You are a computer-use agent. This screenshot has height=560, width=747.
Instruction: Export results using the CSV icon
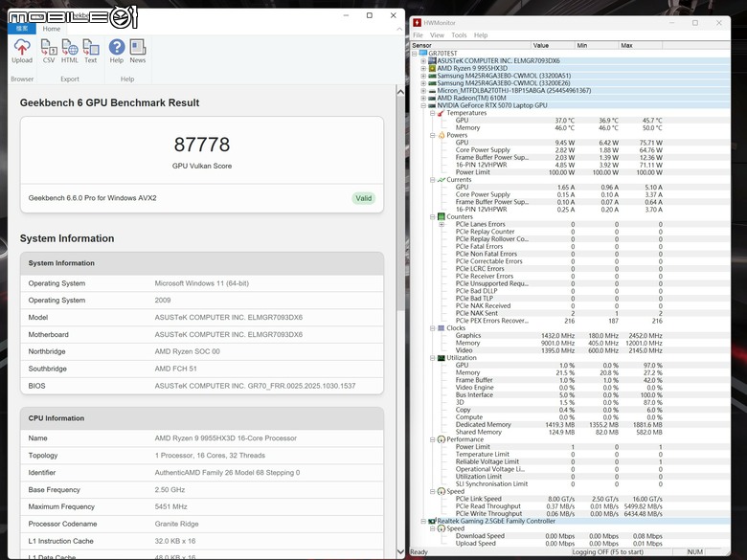coord(49,47)
